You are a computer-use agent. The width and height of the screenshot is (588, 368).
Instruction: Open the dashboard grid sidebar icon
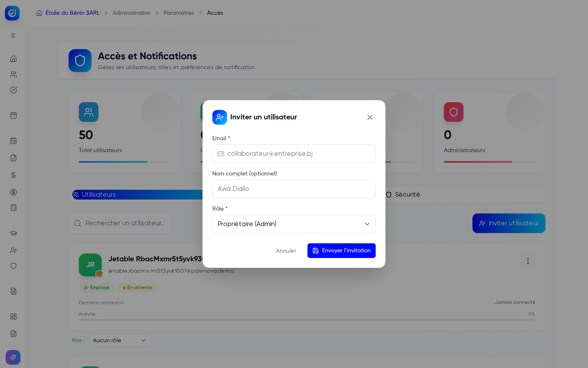[x=13, y=316]
